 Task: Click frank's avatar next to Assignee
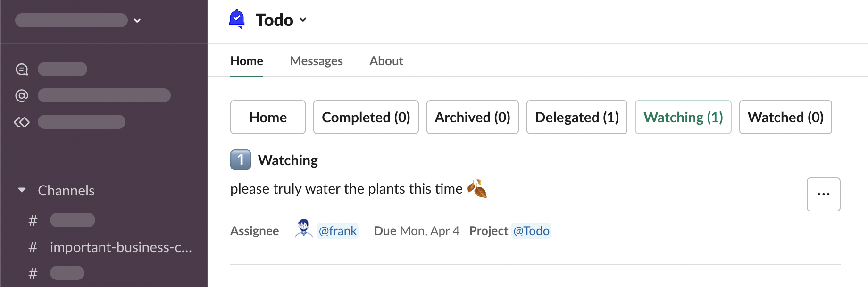click(303, 228)
